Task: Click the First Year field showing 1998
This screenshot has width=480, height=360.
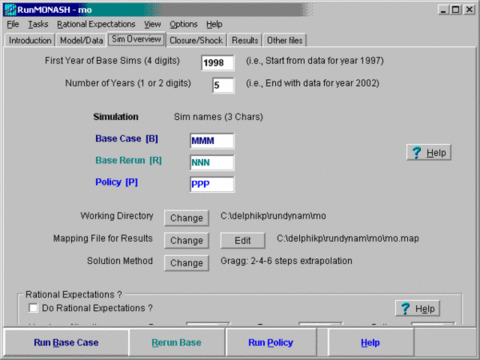Action: pyautogui.click(x=218, y=63)
